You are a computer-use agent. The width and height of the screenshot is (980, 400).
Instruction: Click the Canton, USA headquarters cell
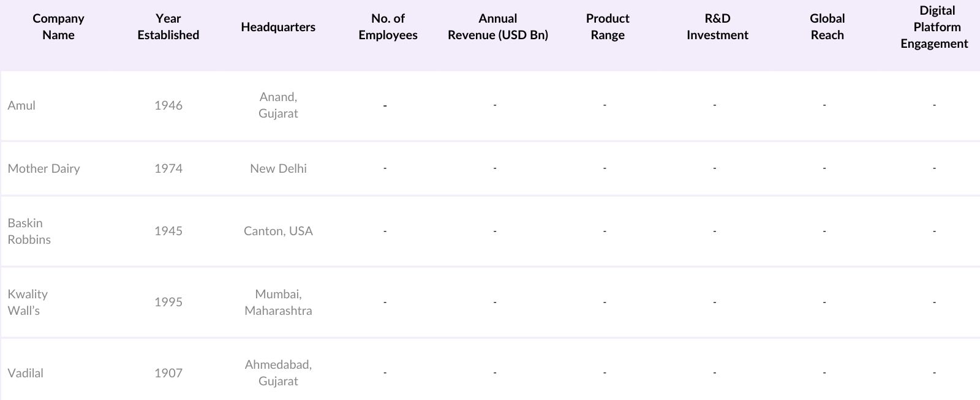pyautogui.click(x=278, y=232)
